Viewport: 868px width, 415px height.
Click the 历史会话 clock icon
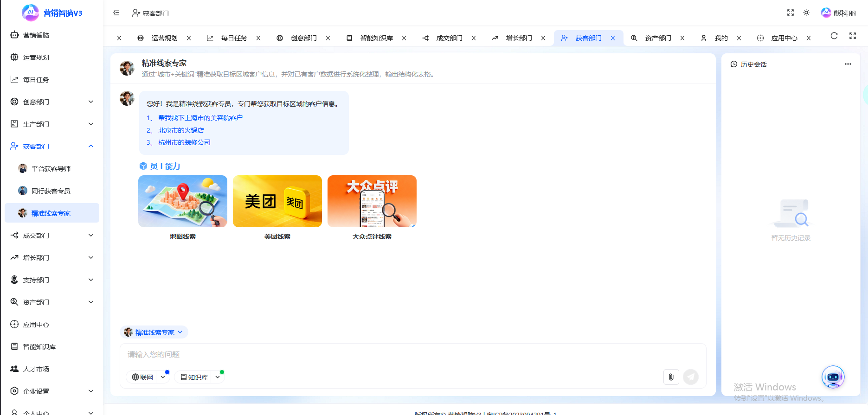click(x=734, y=64)
